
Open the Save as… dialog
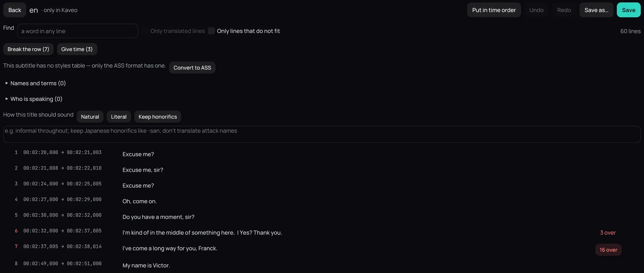click(596, 10)
